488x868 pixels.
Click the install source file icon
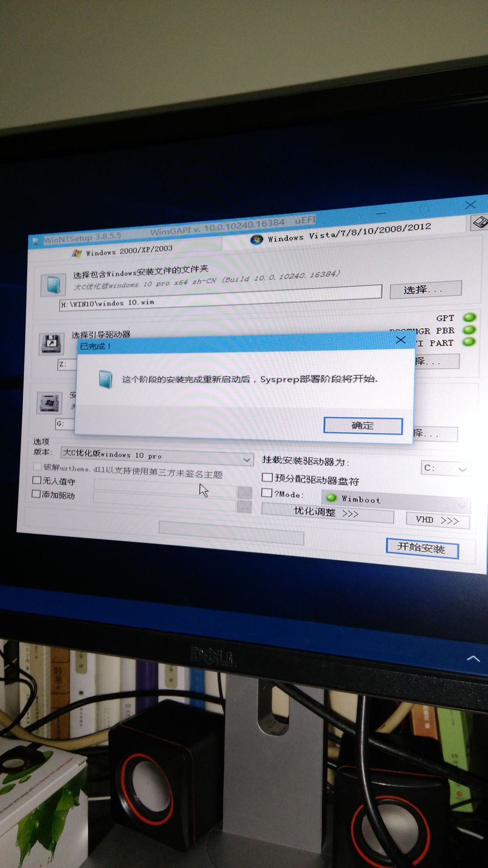pyautogui.click(x=53, y=284)
